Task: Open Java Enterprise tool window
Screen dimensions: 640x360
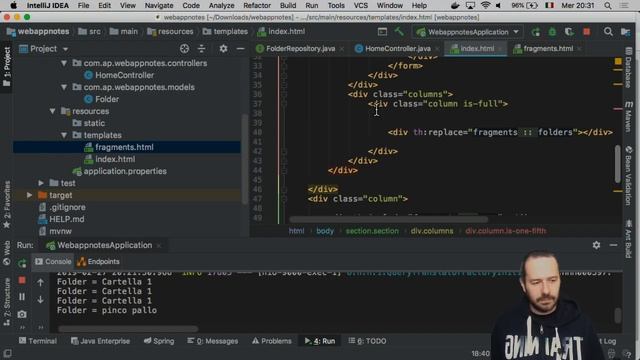Action: pos(100,341)
